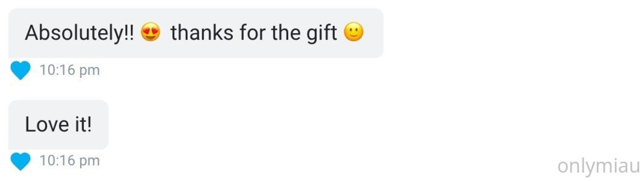644x181 pixels.
Task: Toggle the blue heart under "Love it!"
Action: 20,161
